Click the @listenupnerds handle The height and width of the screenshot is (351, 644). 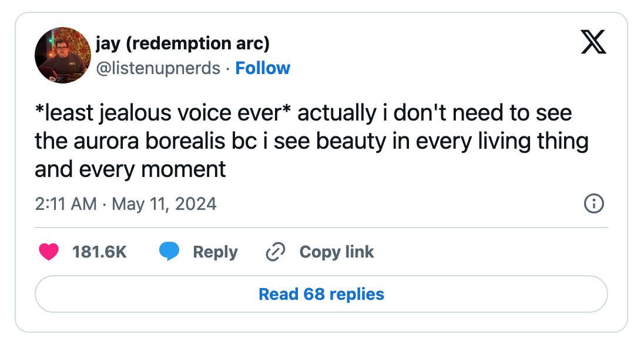pyautogui.click(x=158, y=68)
